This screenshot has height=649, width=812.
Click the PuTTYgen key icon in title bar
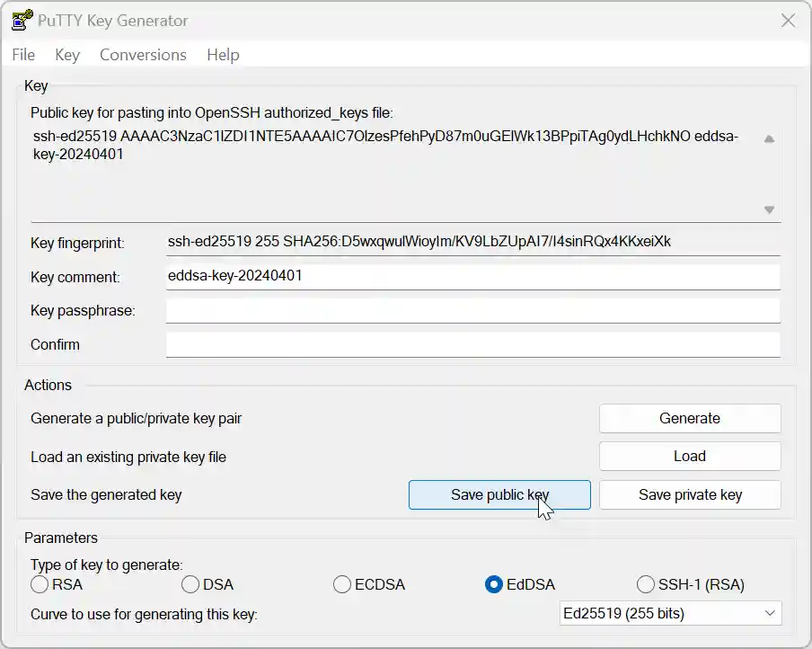point(20,20)
